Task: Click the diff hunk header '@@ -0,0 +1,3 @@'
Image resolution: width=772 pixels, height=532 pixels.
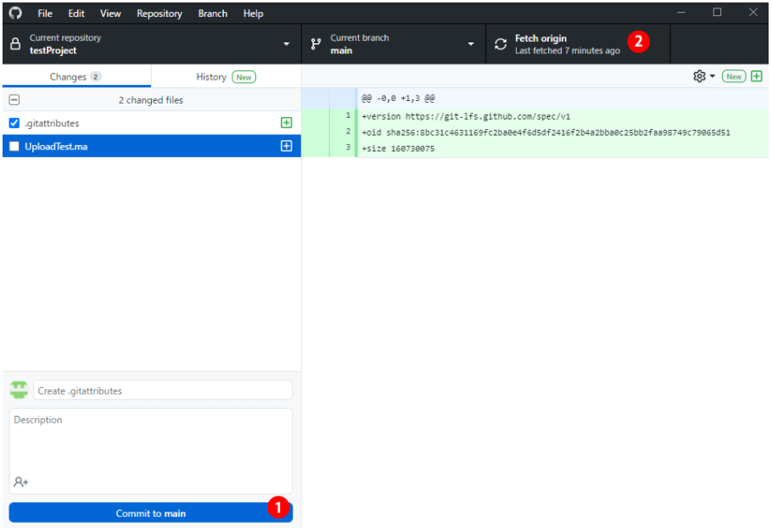Action: coord(398,98)
